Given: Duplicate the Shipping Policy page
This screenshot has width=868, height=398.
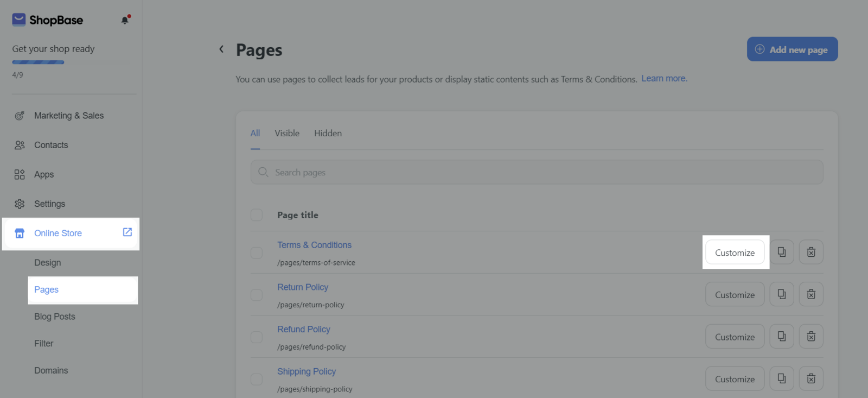Looking at the screenshot, I should (x=782, y=378).
